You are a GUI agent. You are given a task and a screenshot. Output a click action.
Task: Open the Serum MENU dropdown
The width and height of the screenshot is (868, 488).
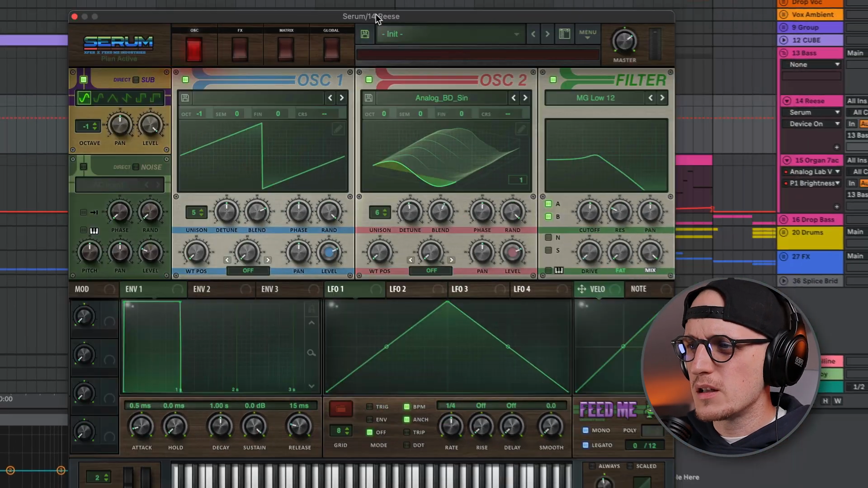tap(587, 34)
